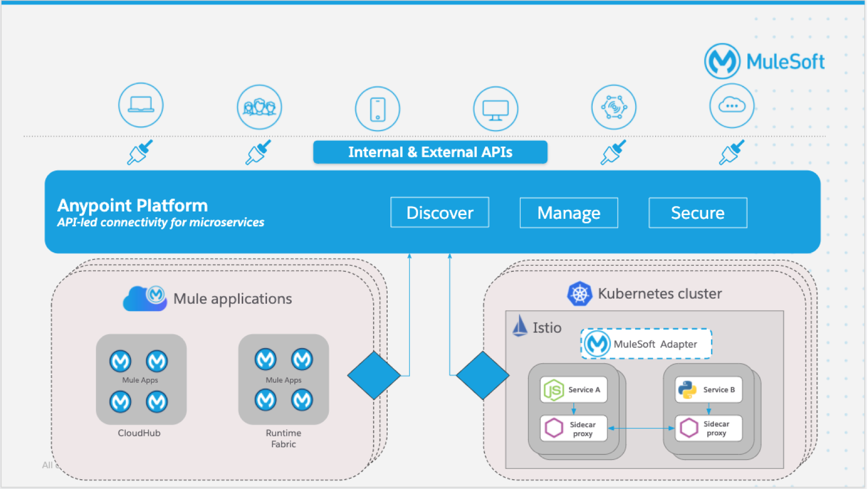Click the blue diamond beside Runtime Fabric

(374, 376)
